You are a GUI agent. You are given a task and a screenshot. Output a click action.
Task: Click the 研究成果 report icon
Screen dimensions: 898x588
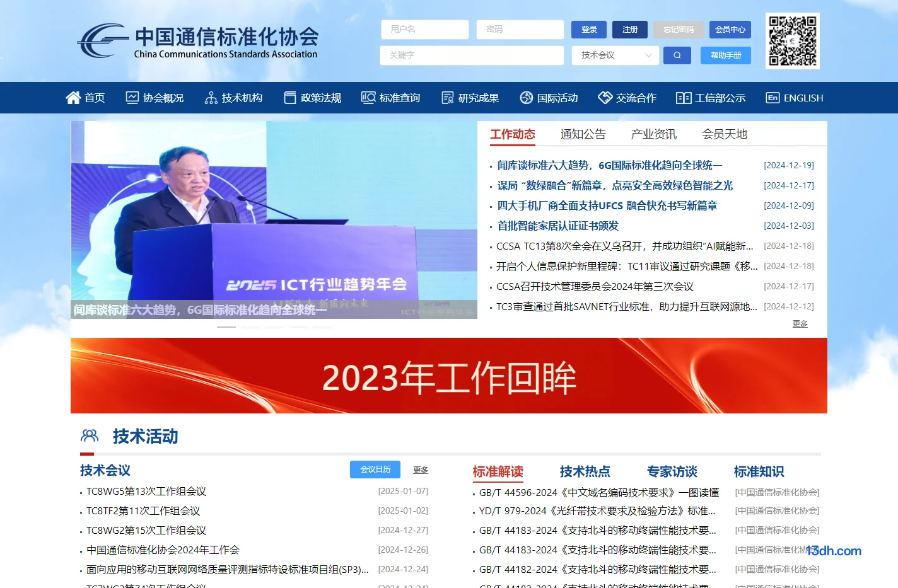click(x=448, y=98)
